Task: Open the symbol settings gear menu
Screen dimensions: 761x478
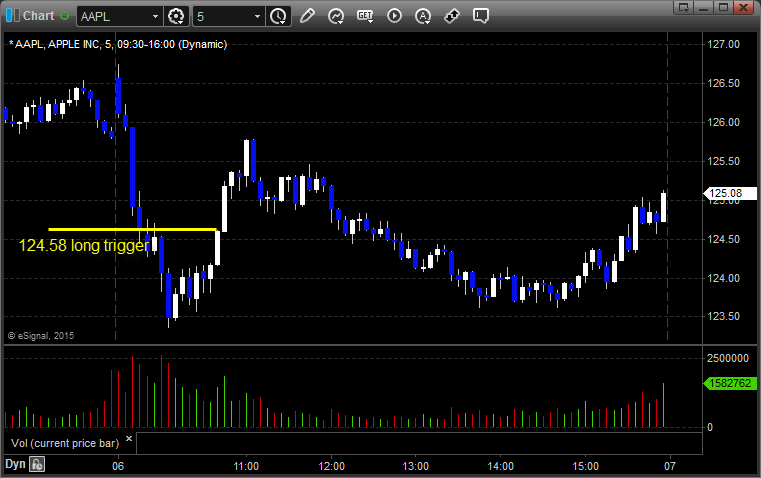Action: [176, 16]
